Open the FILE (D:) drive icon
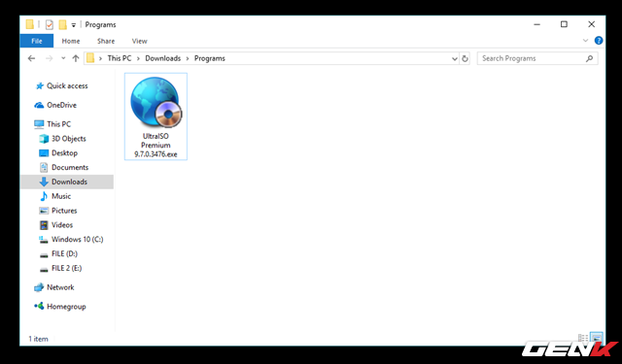Screen dimensions: 622x364 (x=44, y=254)
